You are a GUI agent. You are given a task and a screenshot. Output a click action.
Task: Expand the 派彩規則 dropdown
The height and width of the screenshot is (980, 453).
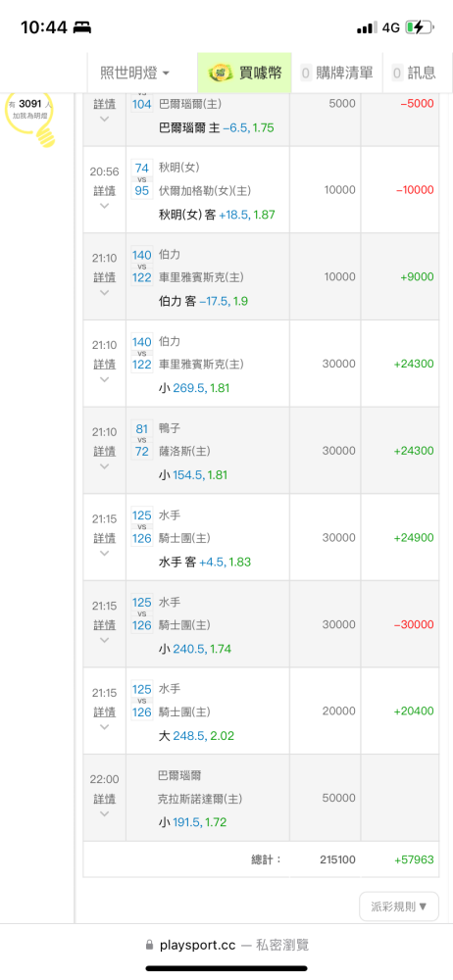click(x=399, y=906)
